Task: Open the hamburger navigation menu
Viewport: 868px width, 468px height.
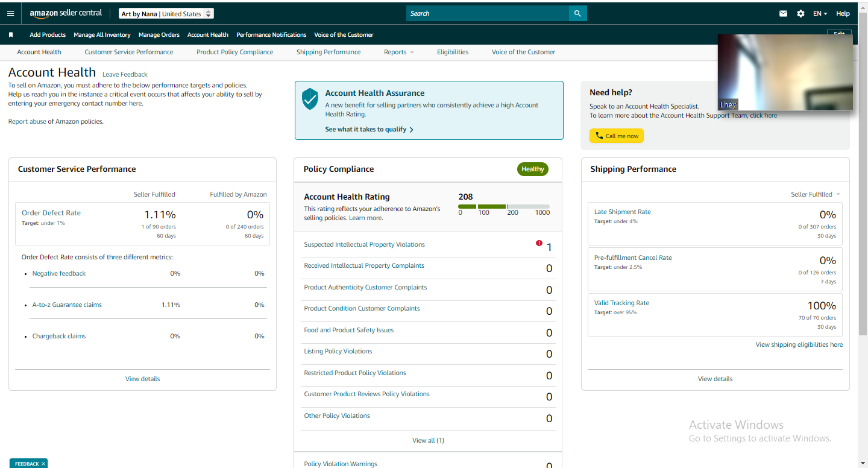Action: click(x=10, y=13)
